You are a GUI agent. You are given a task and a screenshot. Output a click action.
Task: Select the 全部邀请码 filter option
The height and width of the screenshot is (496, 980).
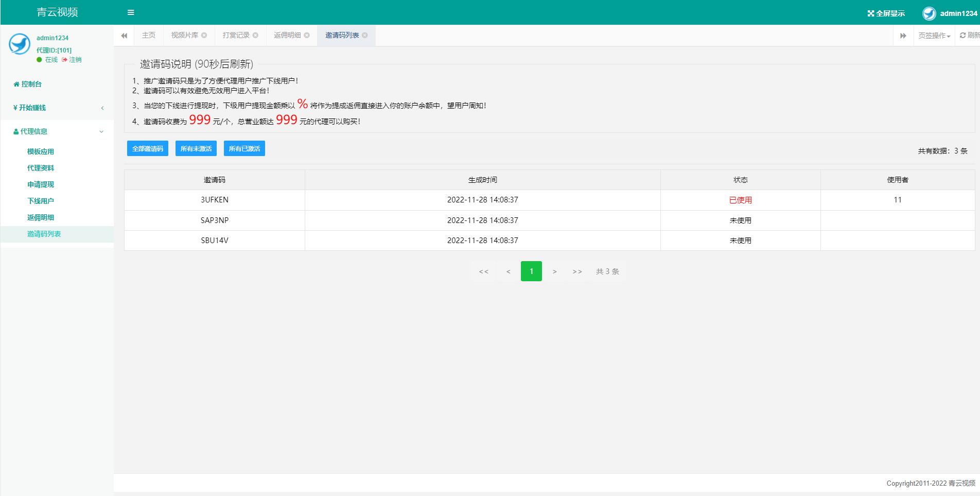tap(147, 148)
